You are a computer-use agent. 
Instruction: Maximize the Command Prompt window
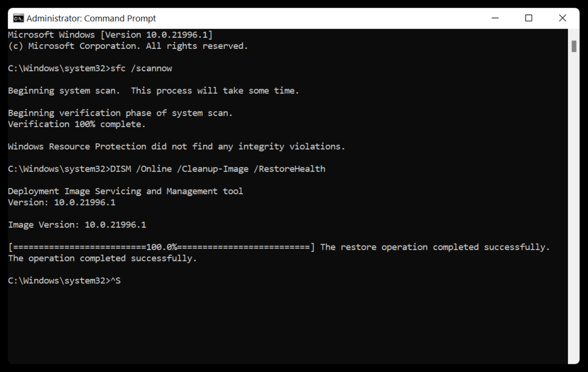coord(528,18)
